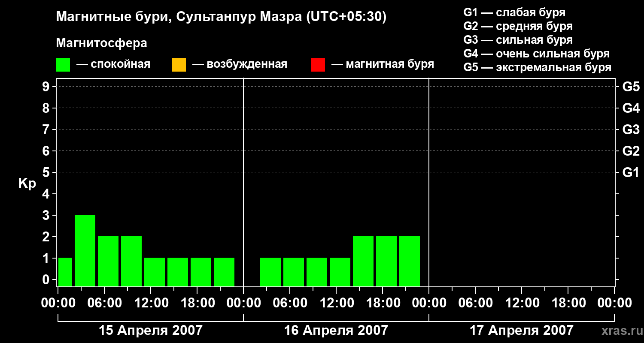Click the right-axis 'G2' storm level label
644x343 pixels.
tap(631, 151)
